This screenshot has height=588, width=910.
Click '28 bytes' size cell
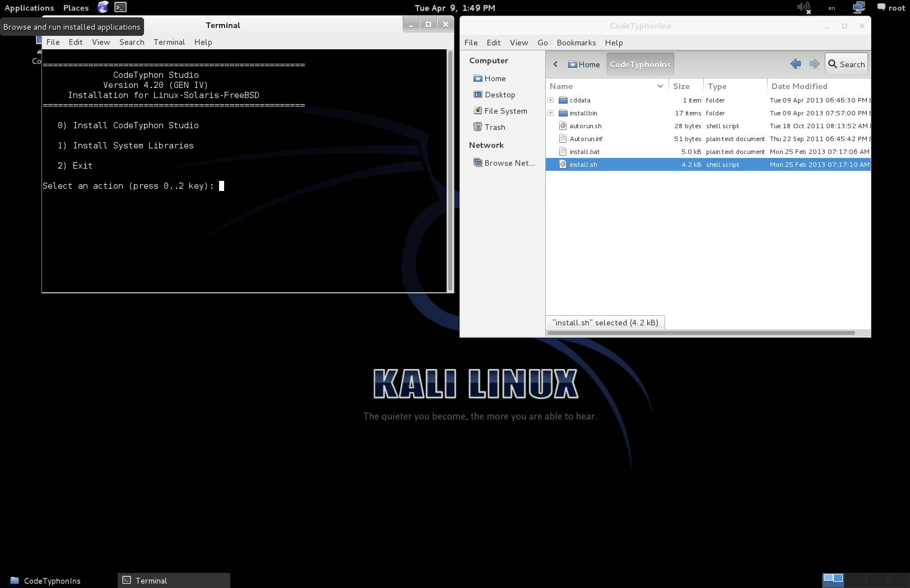pyautogui.click(x=688, y=126)
